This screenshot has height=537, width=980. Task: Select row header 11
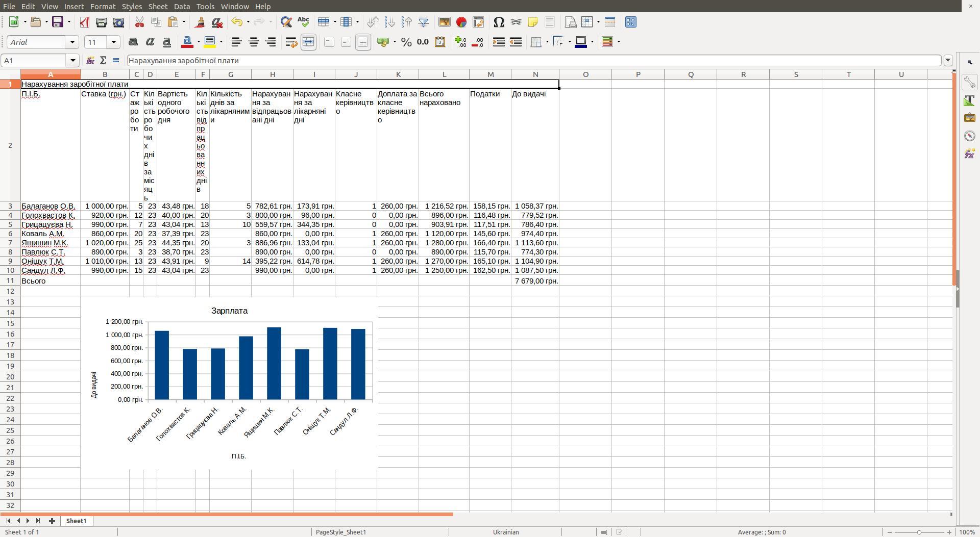click(x=10, y=281)
